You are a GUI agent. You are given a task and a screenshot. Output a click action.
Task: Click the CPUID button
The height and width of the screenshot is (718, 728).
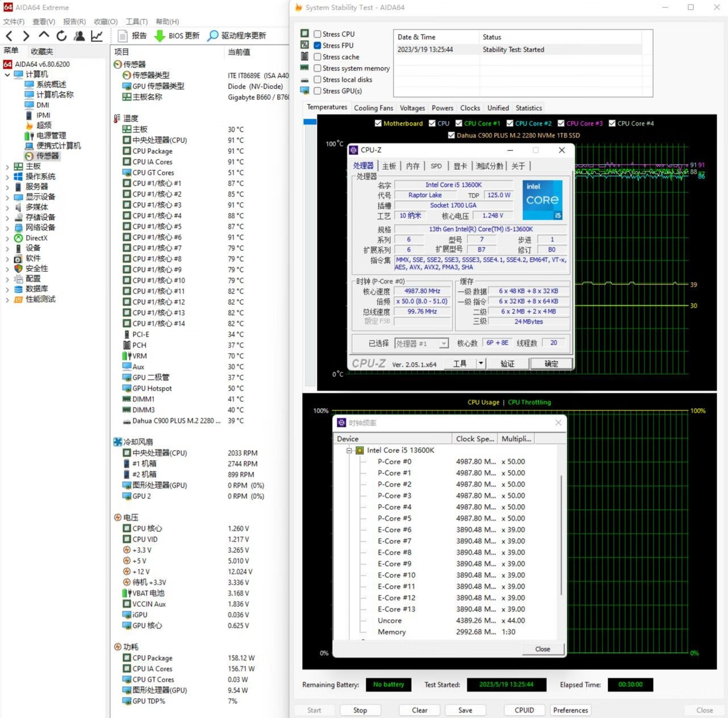tap(524, 710)
